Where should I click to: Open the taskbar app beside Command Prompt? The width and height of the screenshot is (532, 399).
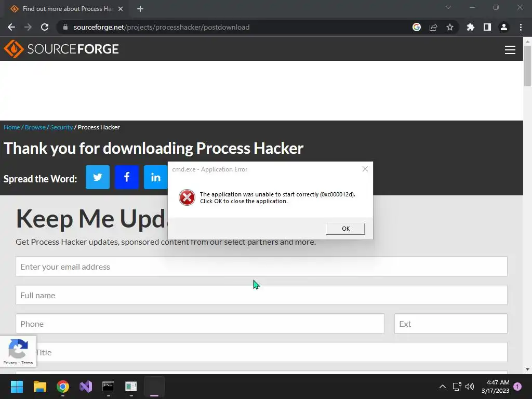[131, 387]
